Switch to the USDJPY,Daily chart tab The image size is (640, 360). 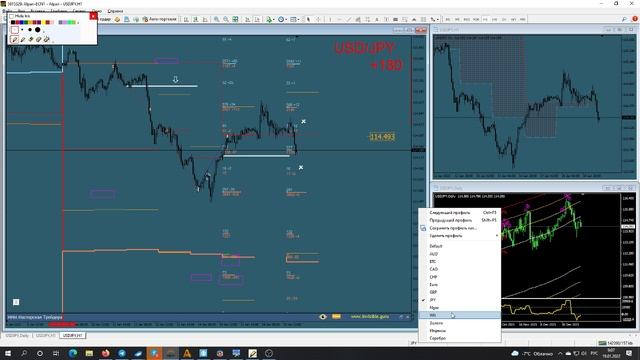tap(17, 336)
